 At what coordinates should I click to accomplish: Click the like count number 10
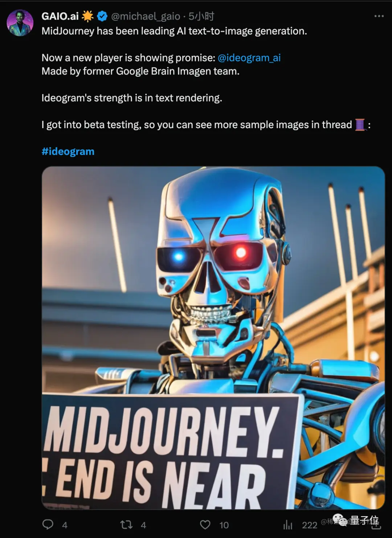[x=224, y=525]
